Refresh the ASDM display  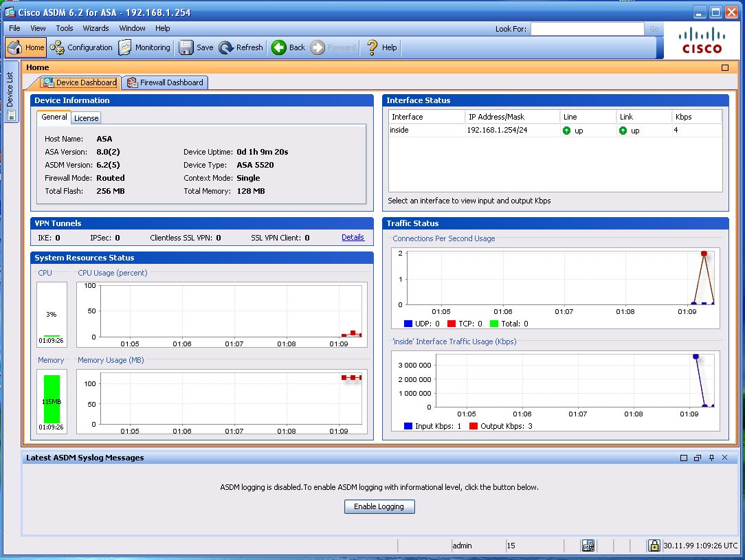point(241,47)
